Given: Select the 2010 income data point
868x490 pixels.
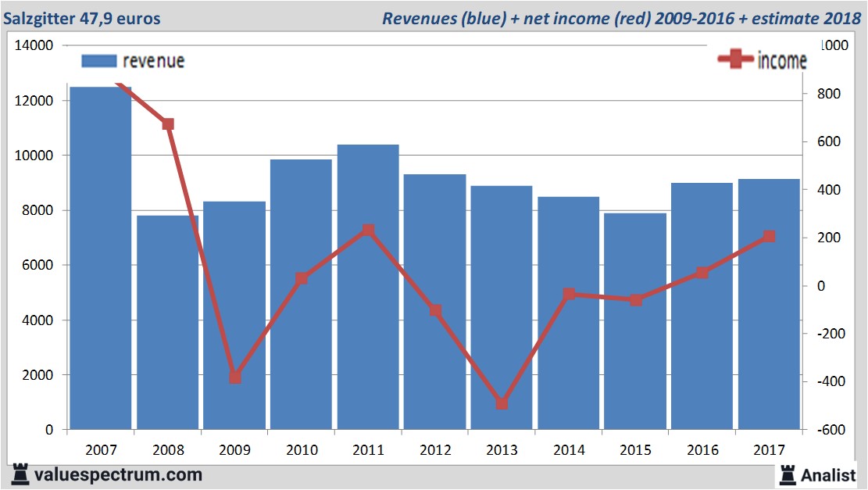Looking at the screenshot, I should [x=302, y=278].
